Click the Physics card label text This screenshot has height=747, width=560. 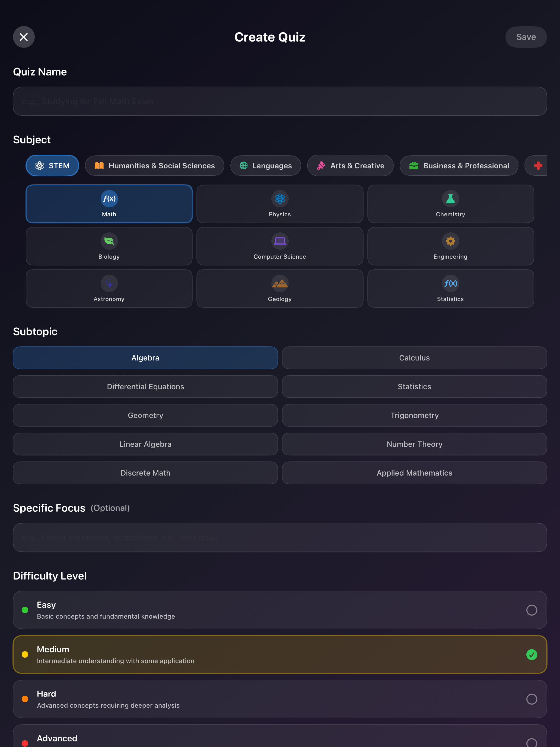280,214
